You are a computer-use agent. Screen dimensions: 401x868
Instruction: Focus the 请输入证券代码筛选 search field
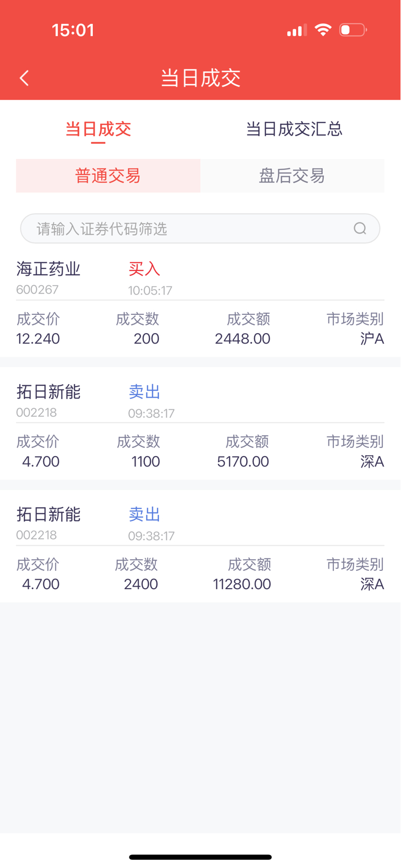click(200, 228)
